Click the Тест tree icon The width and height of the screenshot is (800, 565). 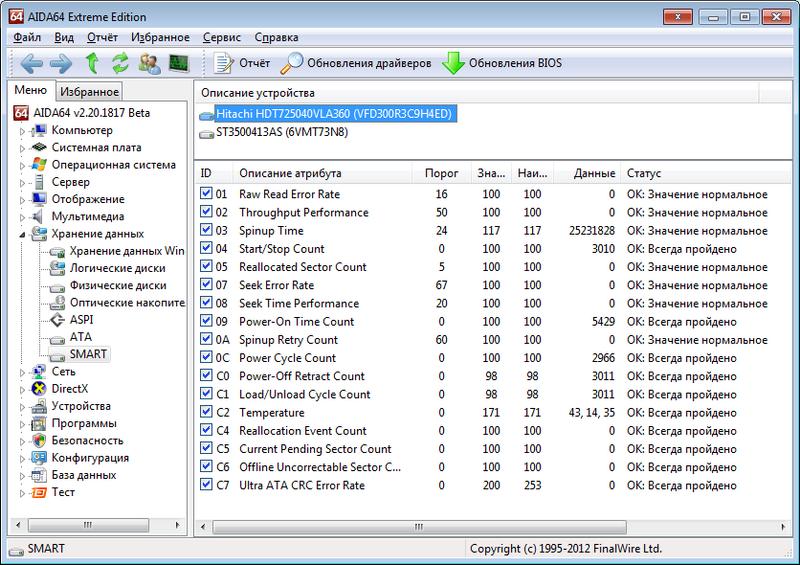click(39, 493)
